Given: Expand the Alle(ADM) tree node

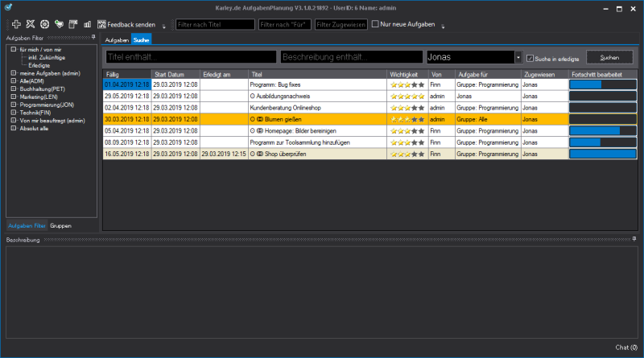Looking at the screenshot, I should (14, 81).
